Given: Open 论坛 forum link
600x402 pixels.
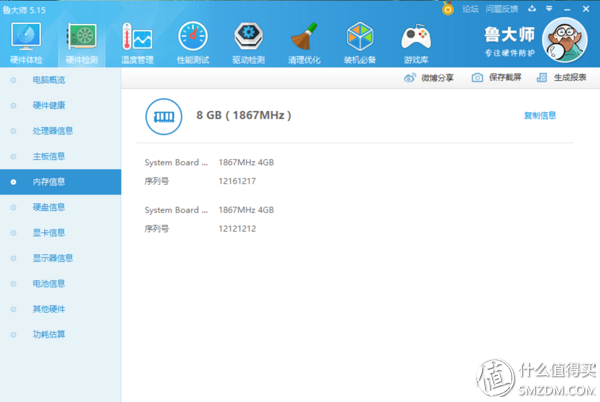Looking at the screenshot, I should [x=470, y=9].
